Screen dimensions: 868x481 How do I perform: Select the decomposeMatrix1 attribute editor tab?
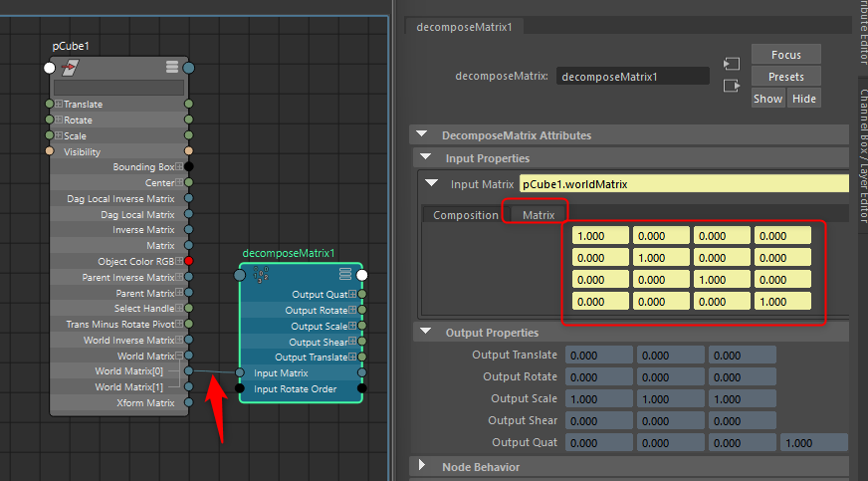tap(464, 27)
